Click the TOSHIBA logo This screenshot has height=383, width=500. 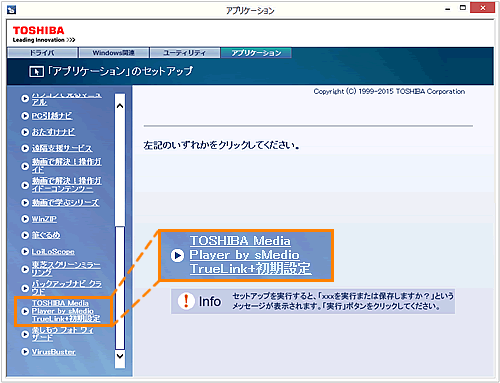point(39,31)
